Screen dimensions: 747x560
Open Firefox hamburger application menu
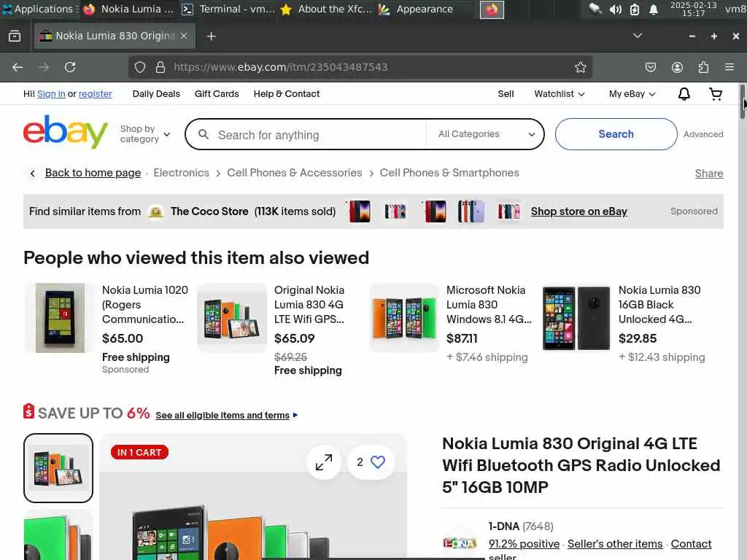(x=729, y=67)
